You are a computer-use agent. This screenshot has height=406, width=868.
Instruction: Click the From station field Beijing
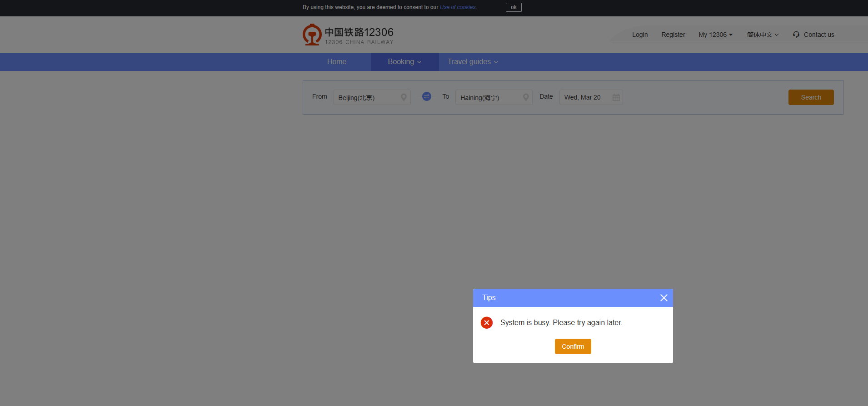372,97
